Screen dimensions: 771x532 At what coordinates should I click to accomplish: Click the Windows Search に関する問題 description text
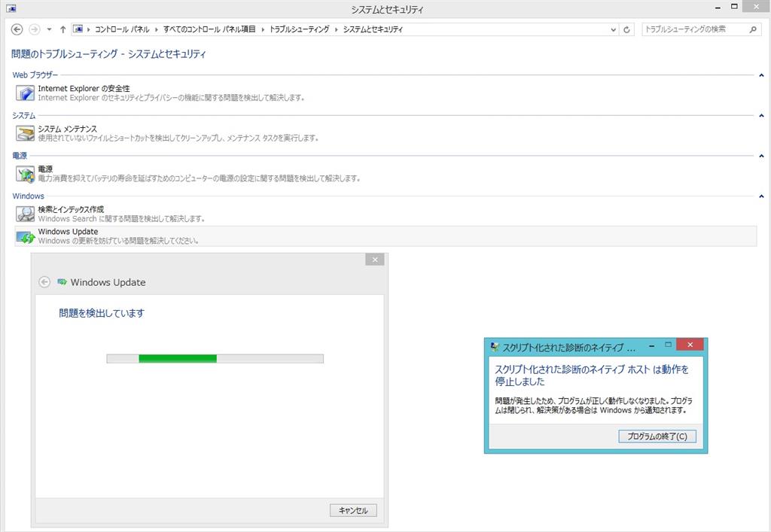(x=121, y=219)
